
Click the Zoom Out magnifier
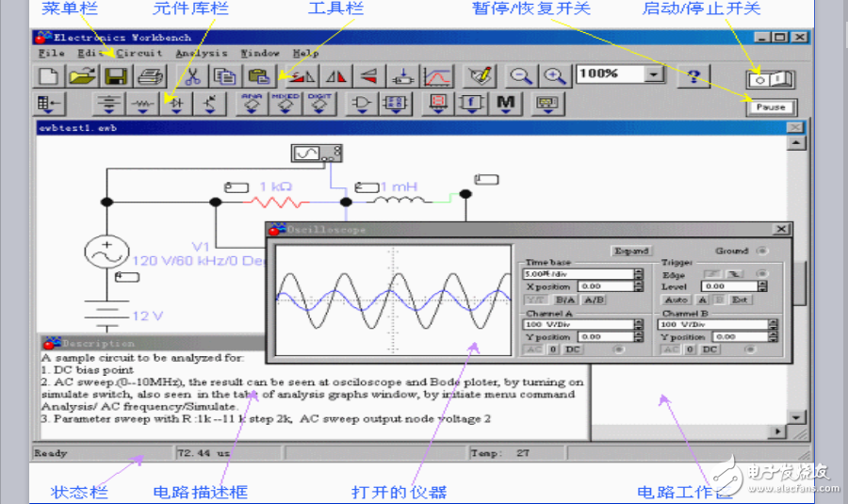[521, 76]
